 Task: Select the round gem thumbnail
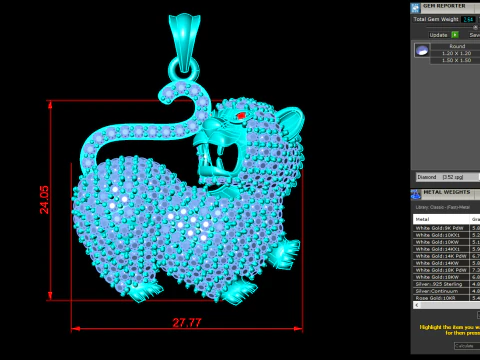point(422,50)
